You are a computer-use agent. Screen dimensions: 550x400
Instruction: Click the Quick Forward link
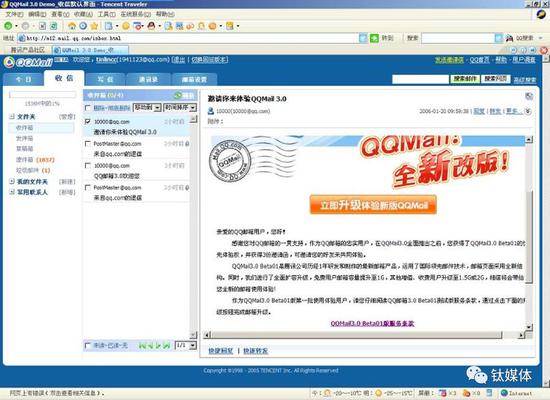(x=255, y=351)
